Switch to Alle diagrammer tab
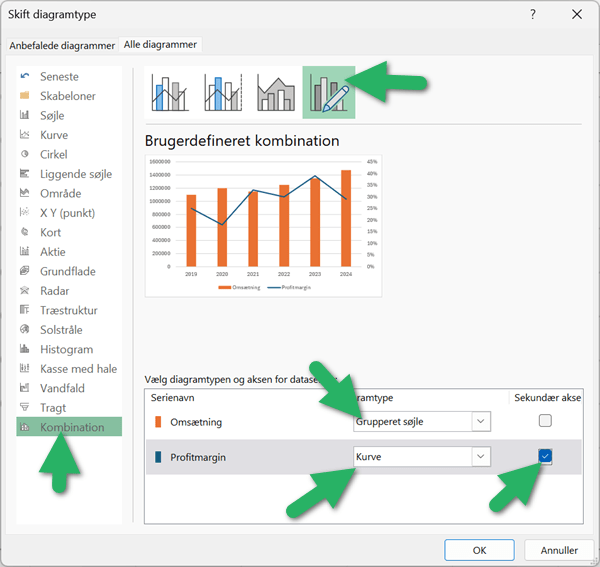600x567 pixels. [x=160, y=45]
